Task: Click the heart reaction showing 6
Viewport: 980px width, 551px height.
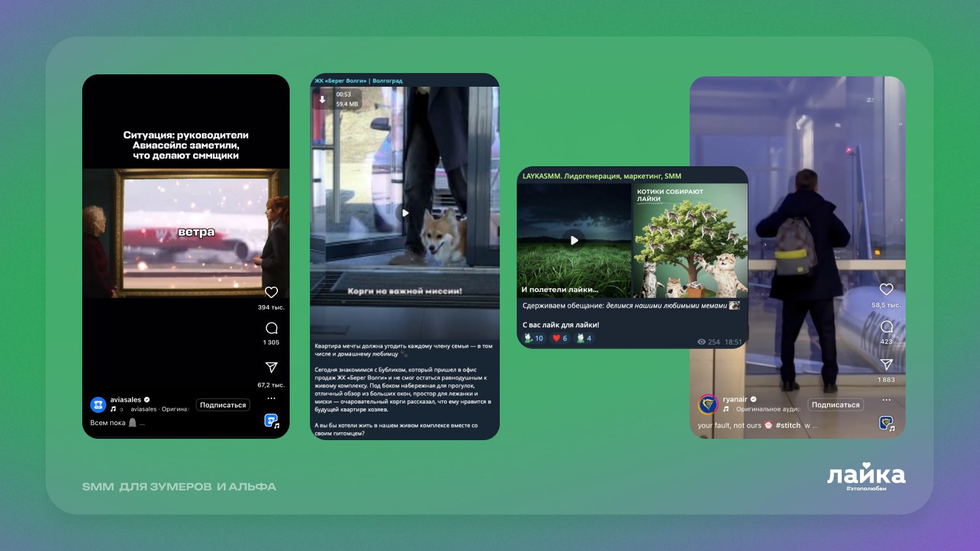Action: click(x=560, y=338)
